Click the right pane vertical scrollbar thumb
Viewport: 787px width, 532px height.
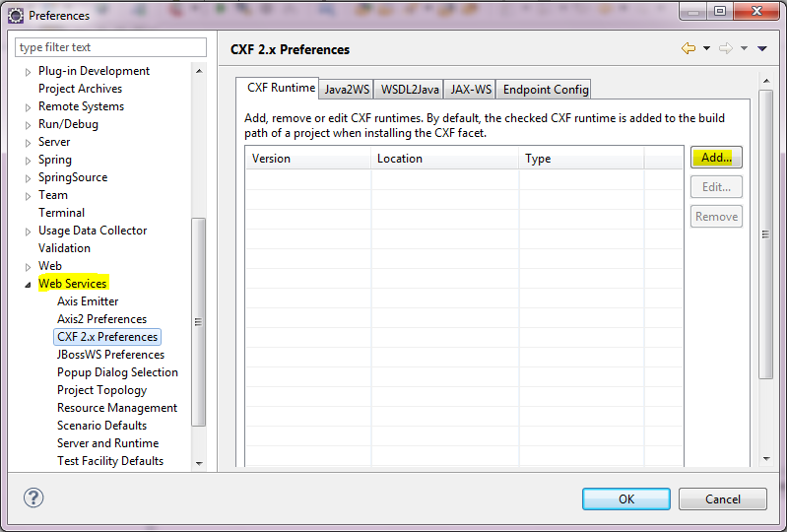(766, 234)
